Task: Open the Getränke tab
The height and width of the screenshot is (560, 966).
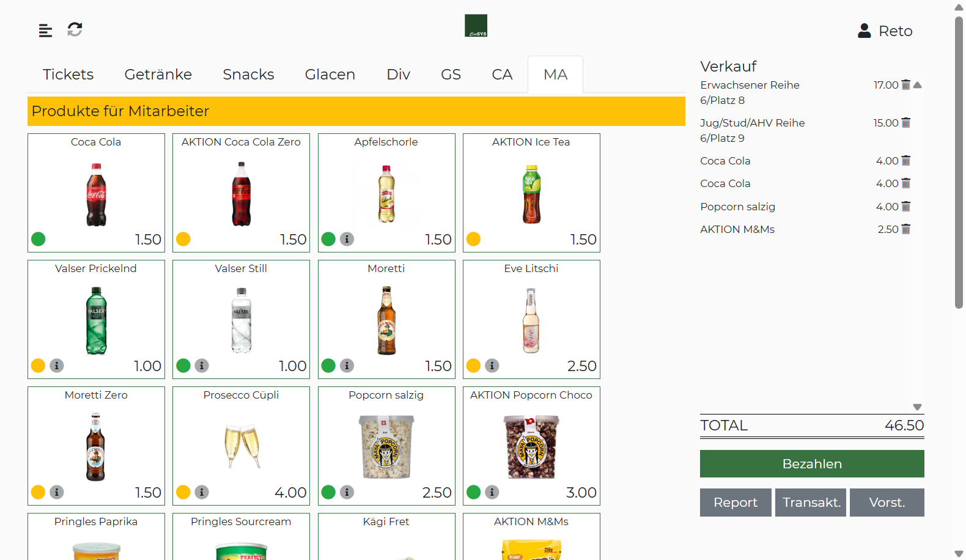Action: (158, 75)
